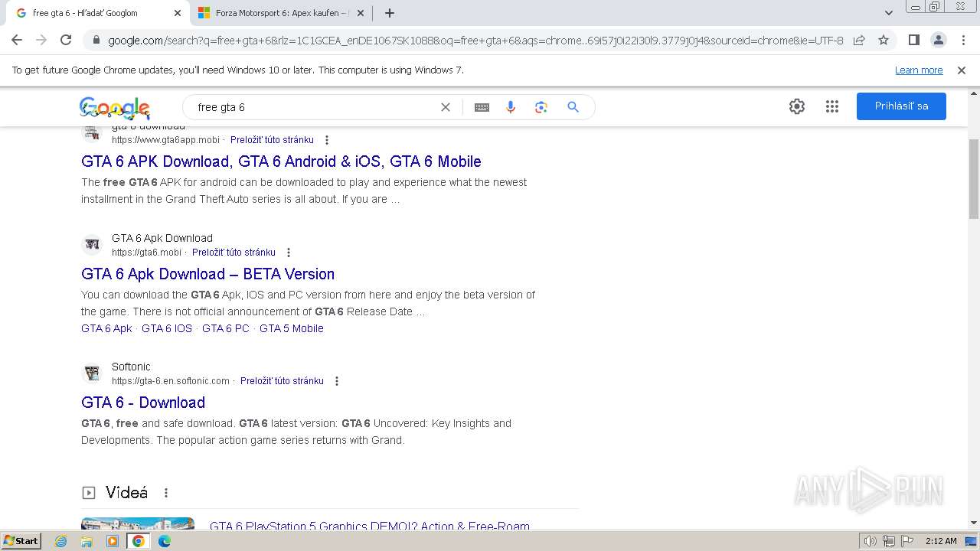Click the Google logo
The width and height of the screenshot is (980, 551).
[x=114, y=108]
